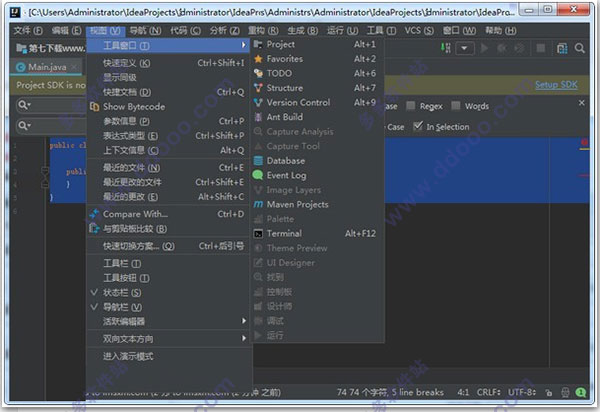Screen dimensions: 600x412
Task: Toggle the checked 状态栏 (S) status bar item
Action: click(168, 293)
